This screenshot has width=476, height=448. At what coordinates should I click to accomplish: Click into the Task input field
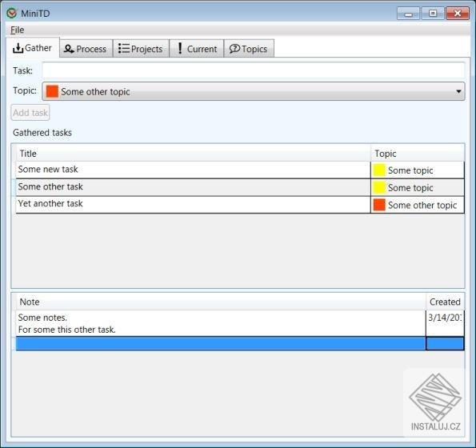[x=253, y=70]
